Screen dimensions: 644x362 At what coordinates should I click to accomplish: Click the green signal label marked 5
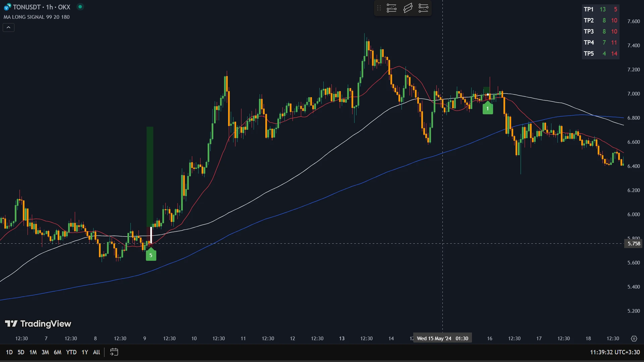coord(151,255)
